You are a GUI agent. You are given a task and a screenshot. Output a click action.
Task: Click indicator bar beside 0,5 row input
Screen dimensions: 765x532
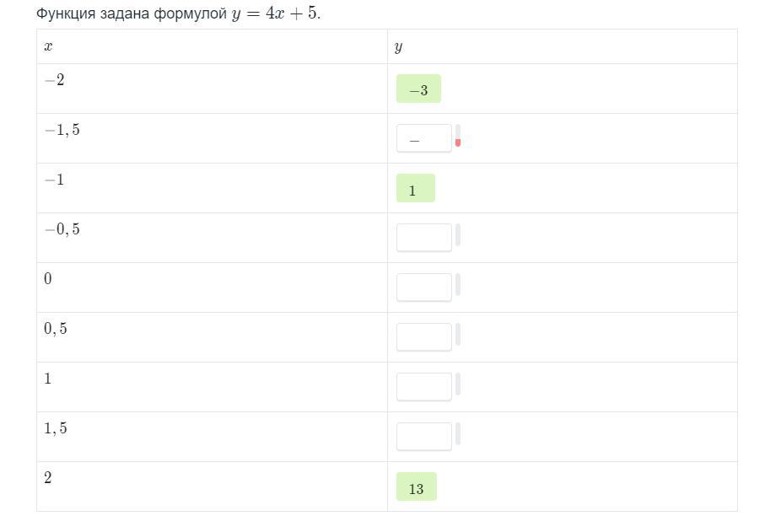coord(458,335)
